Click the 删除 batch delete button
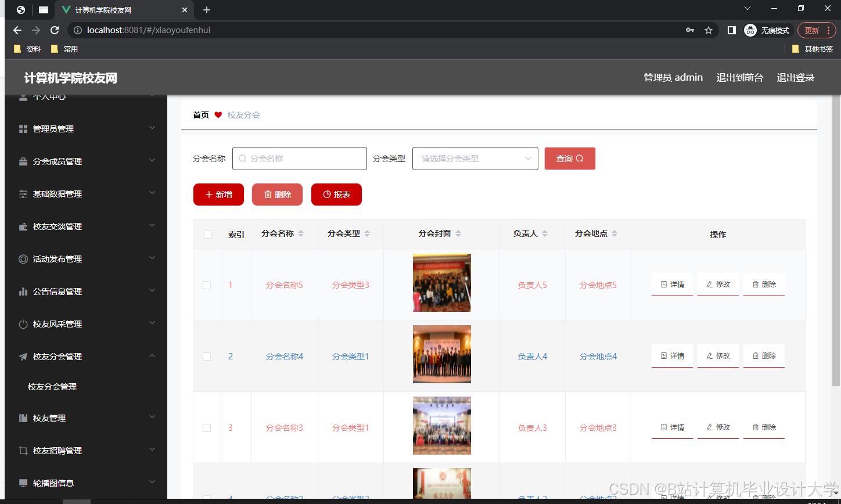The width and height of the screenshot is (841, 504). point(277,195)
